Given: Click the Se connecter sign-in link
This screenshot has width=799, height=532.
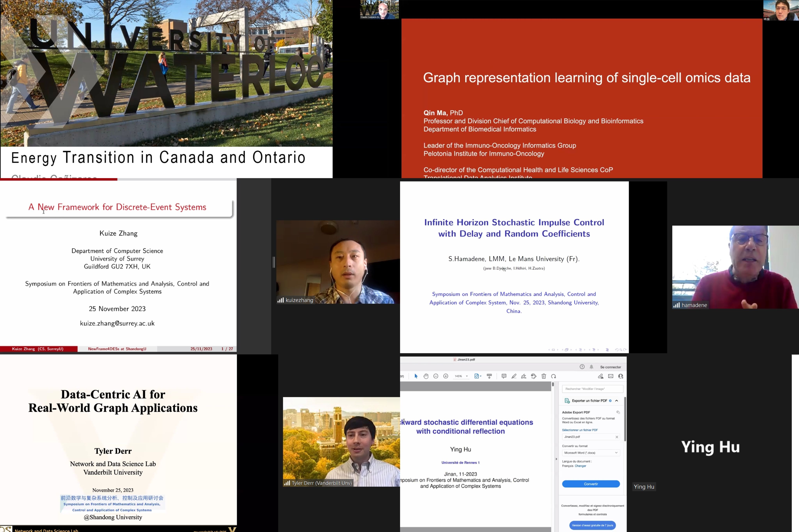Looking at the screenshot, I should coord(610,367).
